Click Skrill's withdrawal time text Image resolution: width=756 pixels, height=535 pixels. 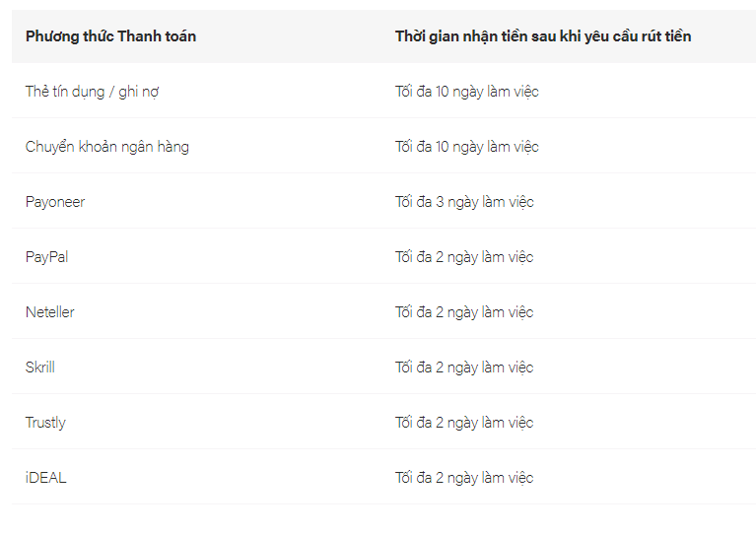point(464,368)
